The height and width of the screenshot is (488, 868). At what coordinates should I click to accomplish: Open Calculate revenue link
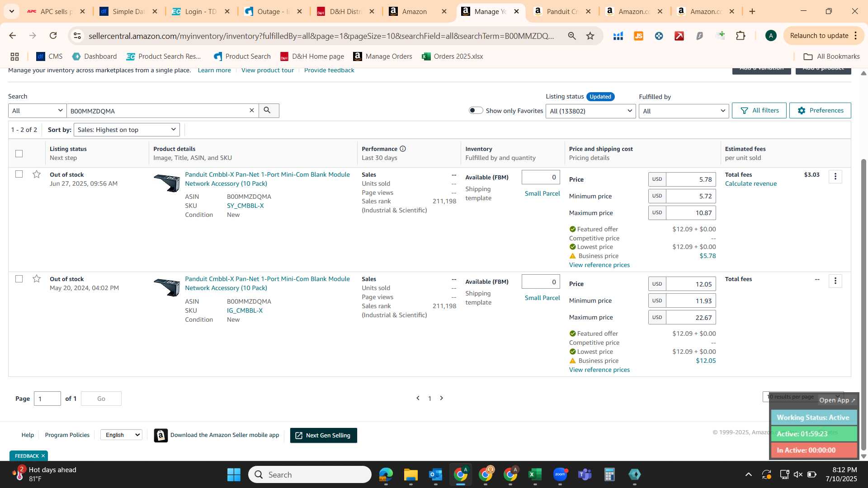[x=751, y=183]
